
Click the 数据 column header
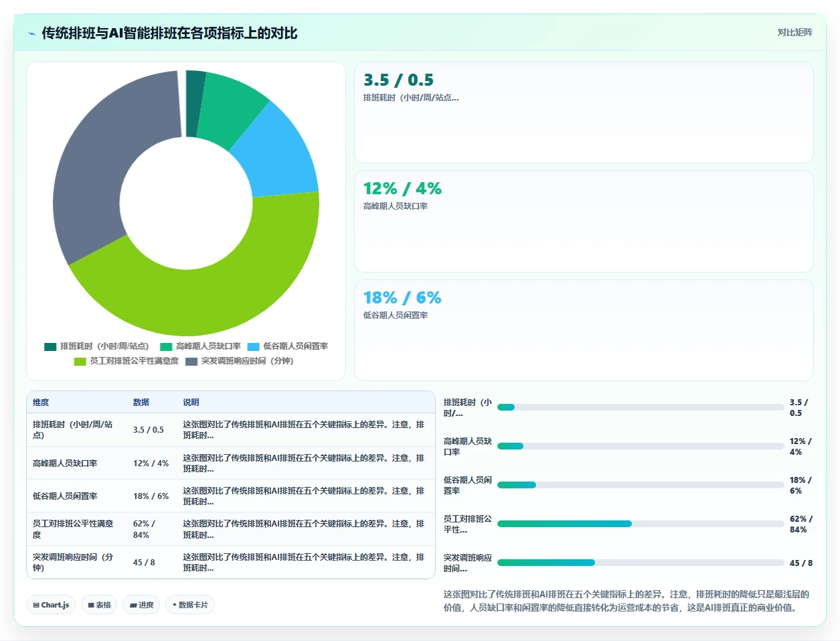[x=141, y=402]
